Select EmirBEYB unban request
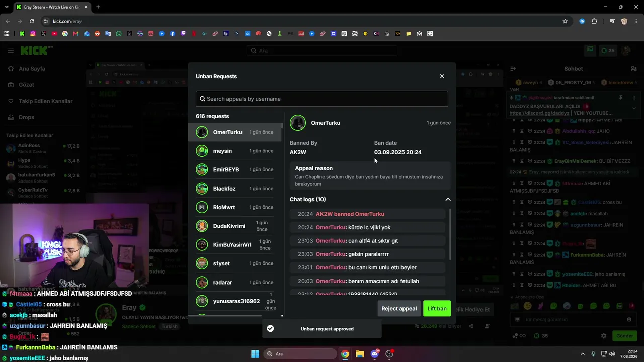This screenshot has height=362, width=644. click(x=235, y=169)
